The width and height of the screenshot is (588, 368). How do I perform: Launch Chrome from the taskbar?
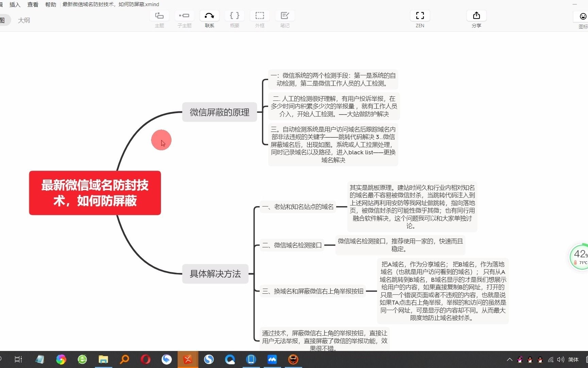pyautogui.click(x=61, y=359)
